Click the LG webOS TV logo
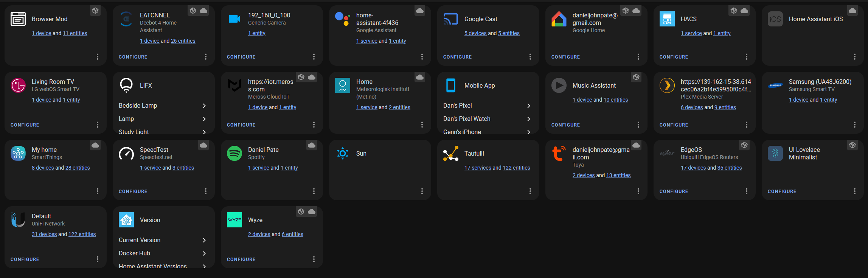The image size is (868, 278). [x=18, y=85]
